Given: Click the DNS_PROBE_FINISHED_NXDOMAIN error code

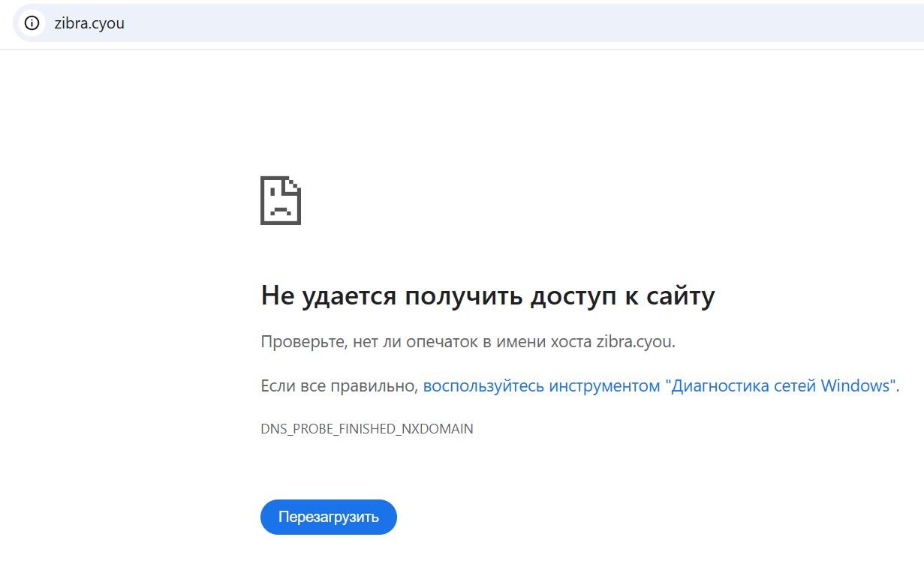Looking at the screenshot, I should (367, 429).
